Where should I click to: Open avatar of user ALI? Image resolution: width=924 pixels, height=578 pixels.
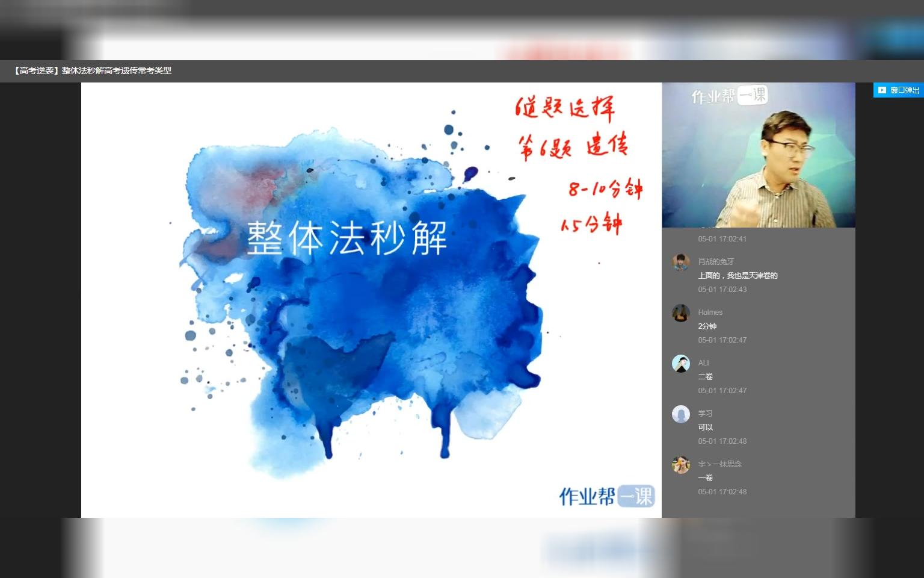coord(681,364)
